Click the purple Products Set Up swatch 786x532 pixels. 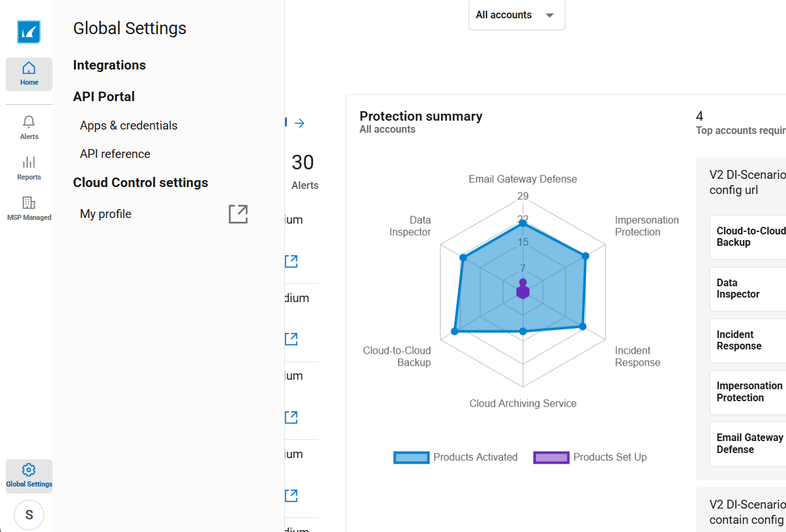coord(551,457)
